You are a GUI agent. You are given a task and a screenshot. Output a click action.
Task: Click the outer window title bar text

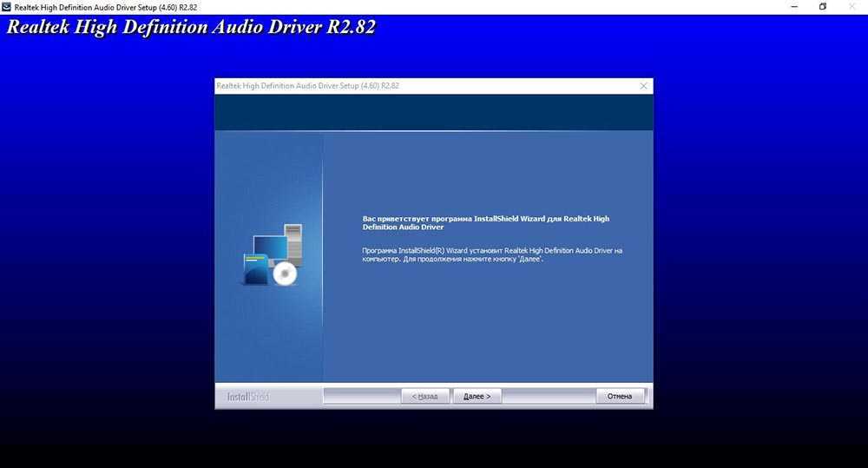[x=108, y=7]
